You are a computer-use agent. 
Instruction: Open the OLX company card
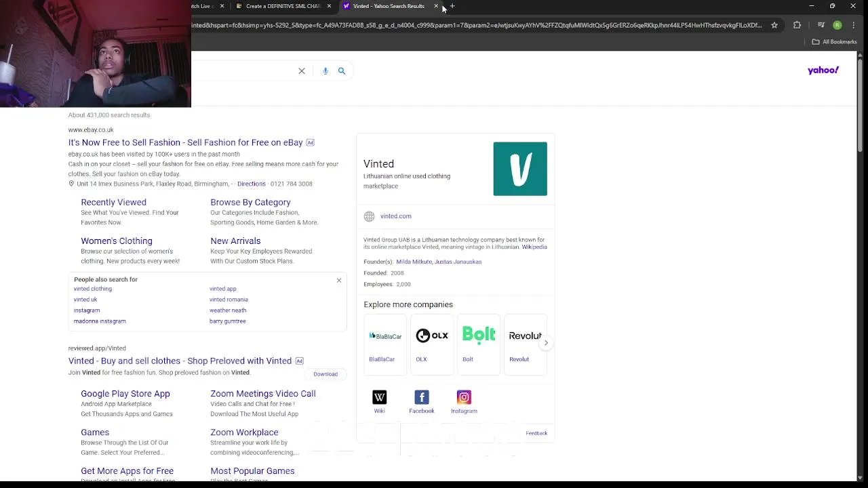[432, 344]
